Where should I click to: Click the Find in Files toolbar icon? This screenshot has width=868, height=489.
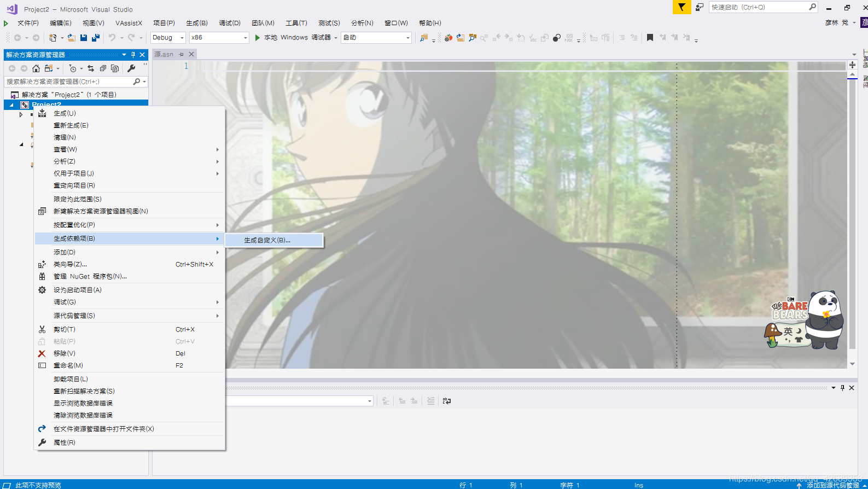tap(423, 38)
